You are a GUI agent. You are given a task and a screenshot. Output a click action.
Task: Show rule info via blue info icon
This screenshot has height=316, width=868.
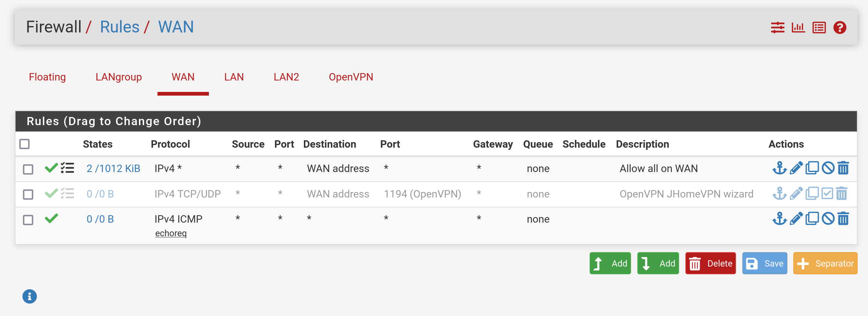(30, 296)
